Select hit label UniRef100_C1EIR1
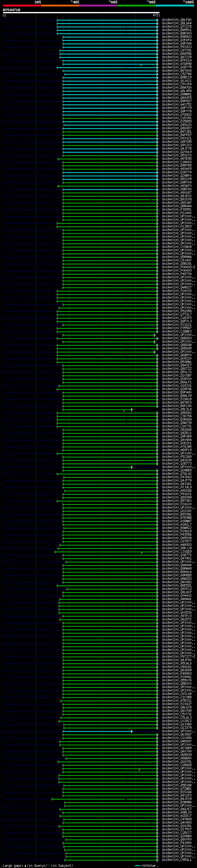Image resolution: width=197 pixels, height=868 pixels. coord(177,118)
